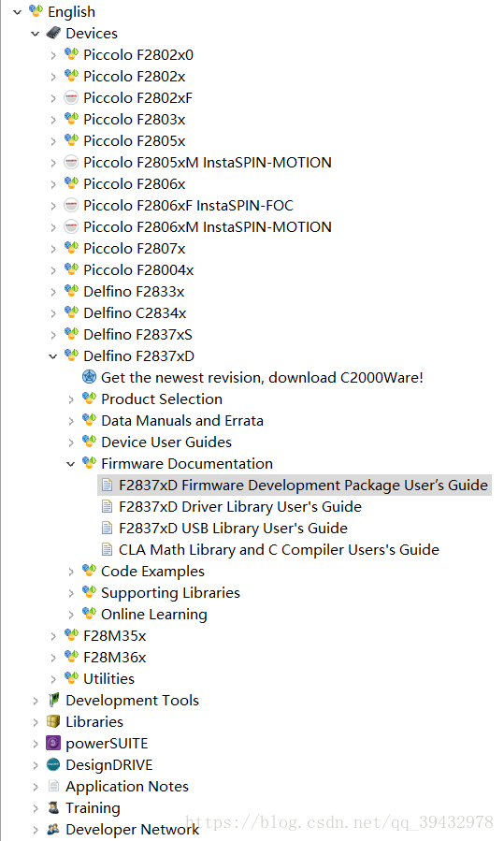This screenshot has height=841, width=504.
Task: Click the Piccolo F2807x package icon
Action: coord(71,248)
